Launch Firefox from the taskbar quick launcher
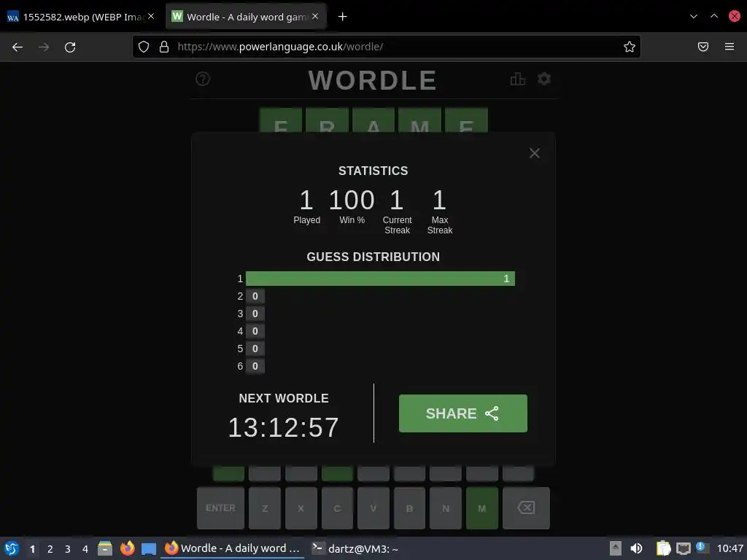This screenshot has width=747, height=560. point(127,548)
